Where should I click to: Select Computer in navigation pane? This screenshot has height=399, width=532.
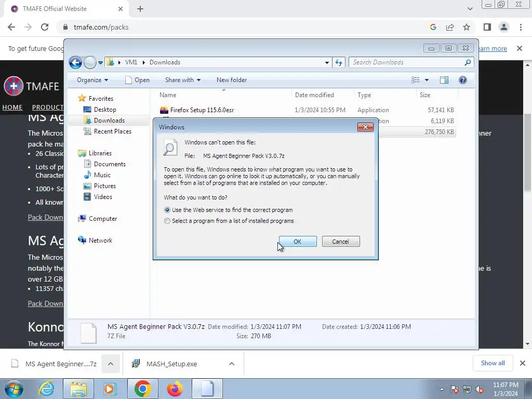103,219
